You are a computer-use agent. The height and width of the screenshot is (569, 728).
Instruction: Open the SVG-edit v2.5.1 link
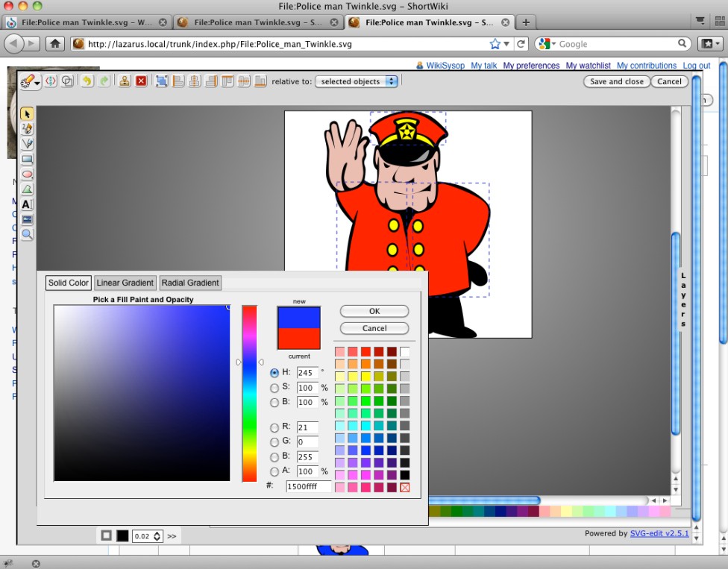(x=659, y=533)
